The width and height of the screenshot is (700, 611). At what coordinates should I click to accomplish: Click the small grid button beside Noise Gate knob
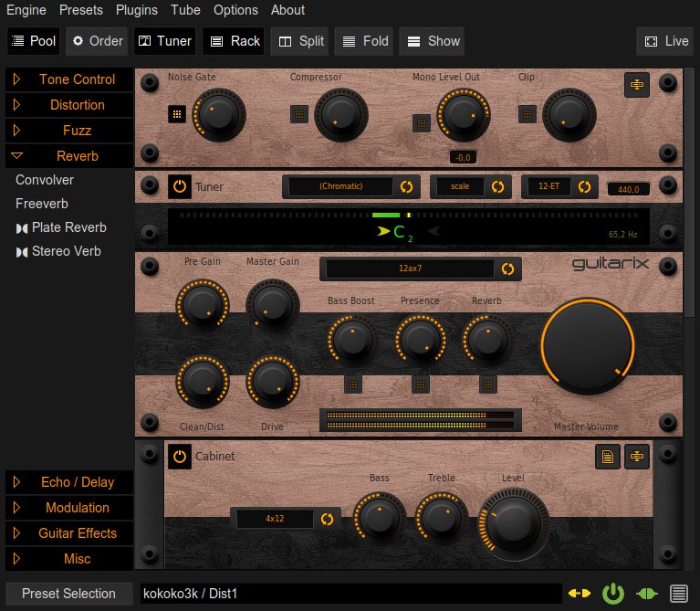tap(177, 114)
